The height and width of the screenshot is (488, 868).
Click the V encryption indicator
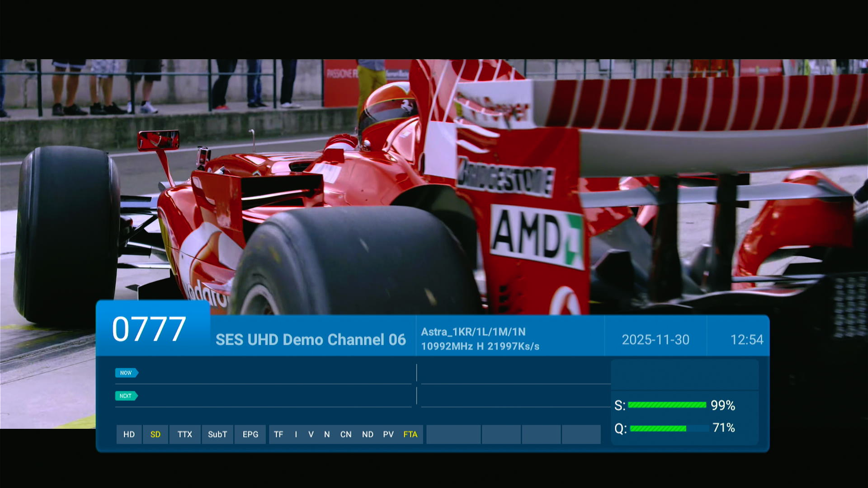(311, 434)
